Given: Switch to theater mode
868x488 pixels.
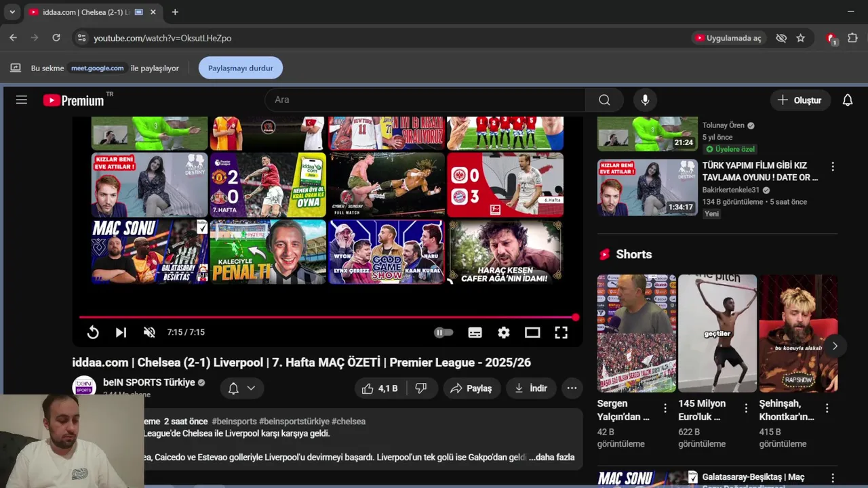Looking at the screenshot, I should tap(532, 332).
